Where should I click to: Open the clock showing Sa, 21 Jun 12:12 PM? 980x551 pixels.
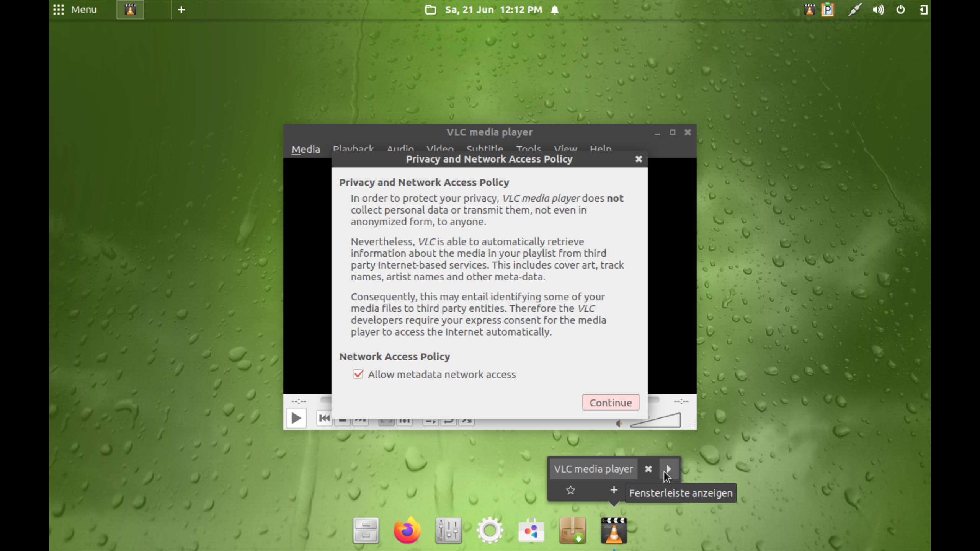pos(493,10)
